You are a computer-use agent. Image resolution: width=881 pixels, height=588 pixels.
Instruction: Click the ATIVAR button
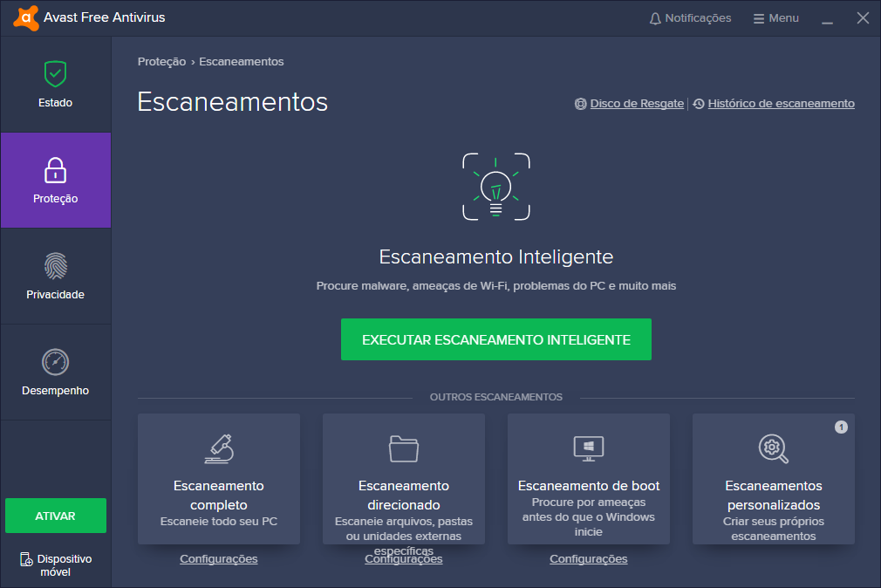[x=56, y=516]
